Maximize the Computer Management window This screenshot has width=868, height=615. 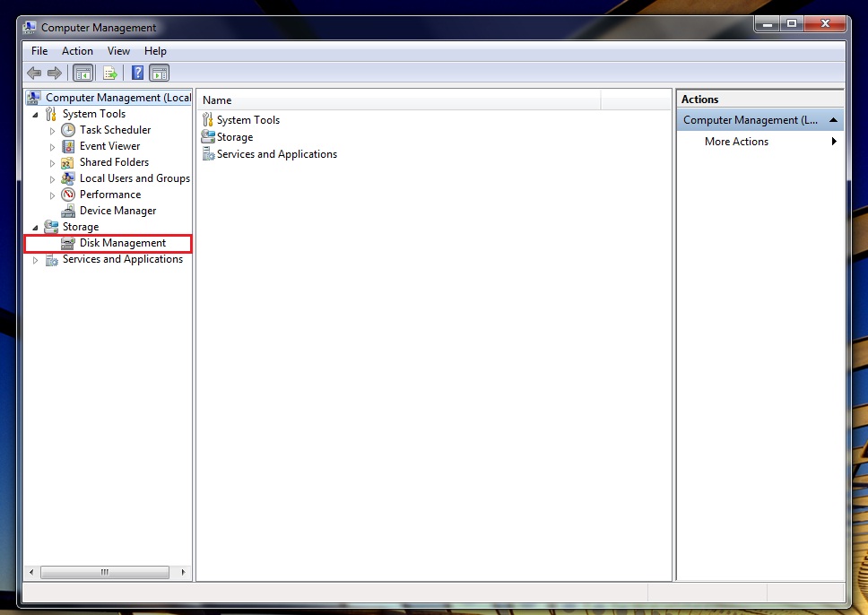click(792, 24)
